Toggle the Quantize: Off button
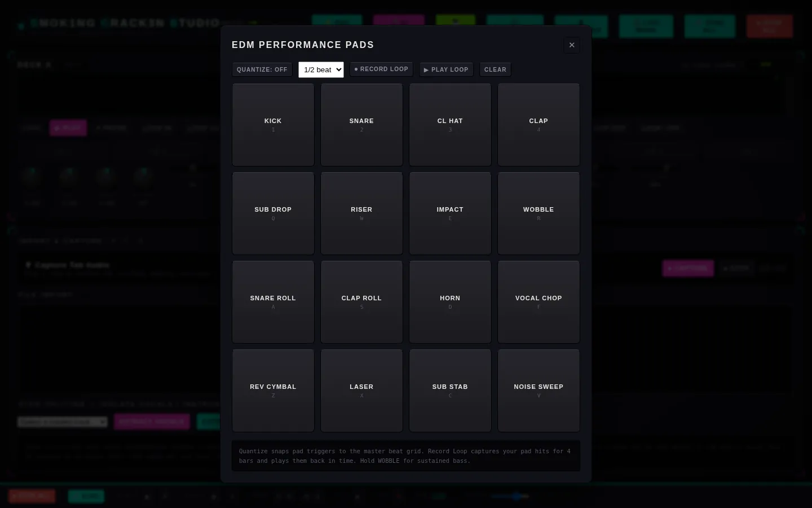This screenshot has width=812, height=508. pyautogui.click(x=262, y=69)
